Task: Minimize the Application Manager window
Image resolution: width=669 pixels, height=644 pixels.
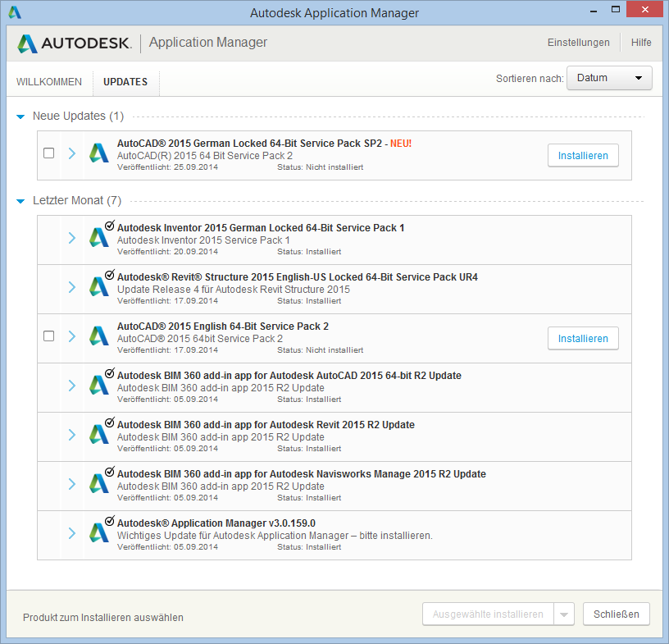Action: [x=594, y=10]
